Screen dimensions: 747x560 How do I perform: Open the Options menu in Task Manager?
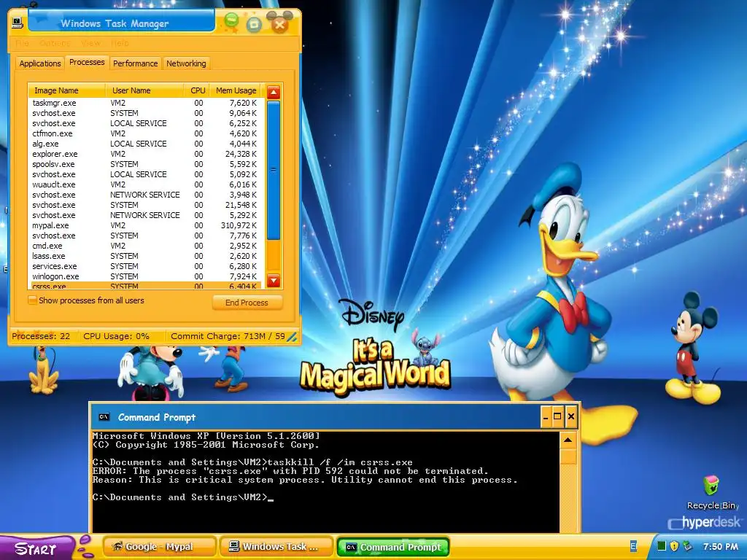[55, 43]
